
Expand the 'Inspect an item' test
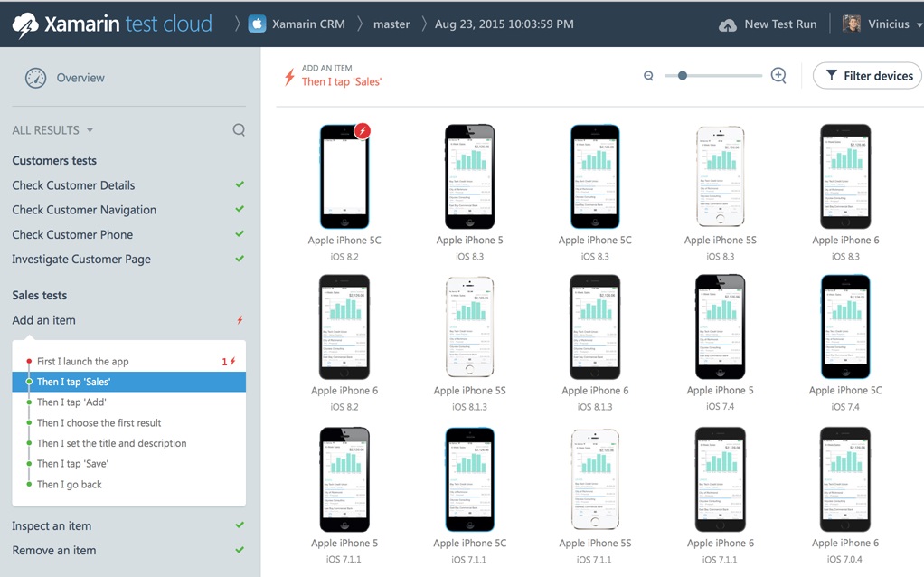click(x=52, y=525)
